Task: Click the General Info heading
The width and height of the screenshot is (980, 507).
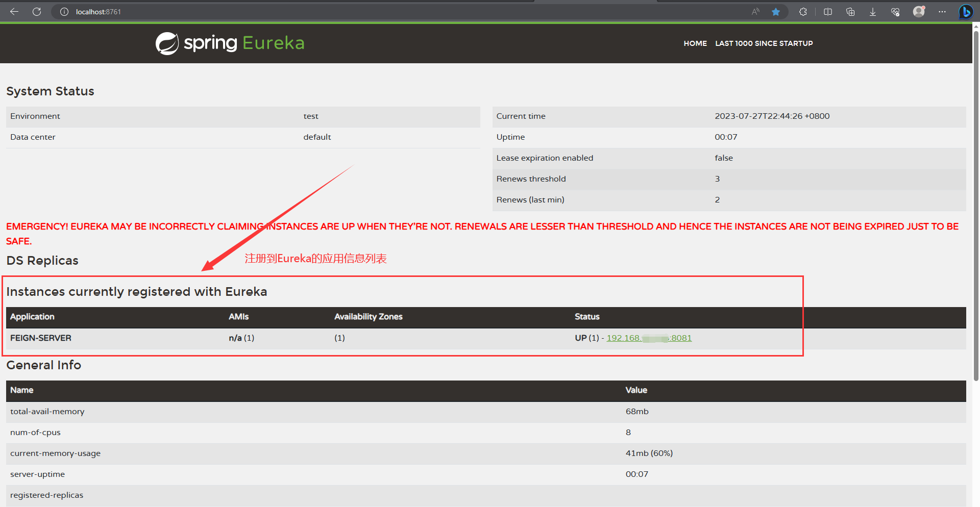Action: coord(44,365)
